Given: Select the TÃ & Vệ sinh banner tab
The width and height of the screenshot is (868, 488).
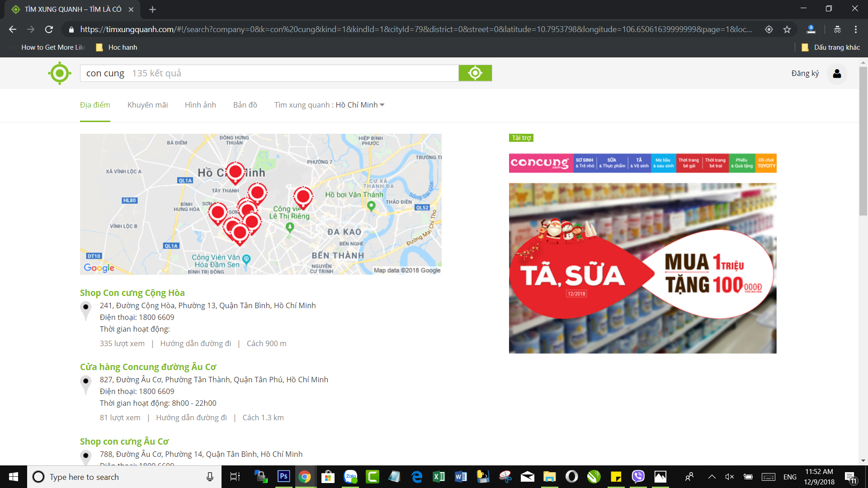Looking at the screenshot, I should 639,163.
